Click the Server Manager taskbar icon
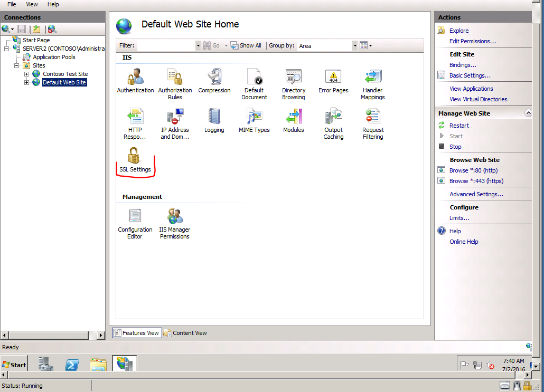Screen dimensions: 544x392 pos(46,364)
